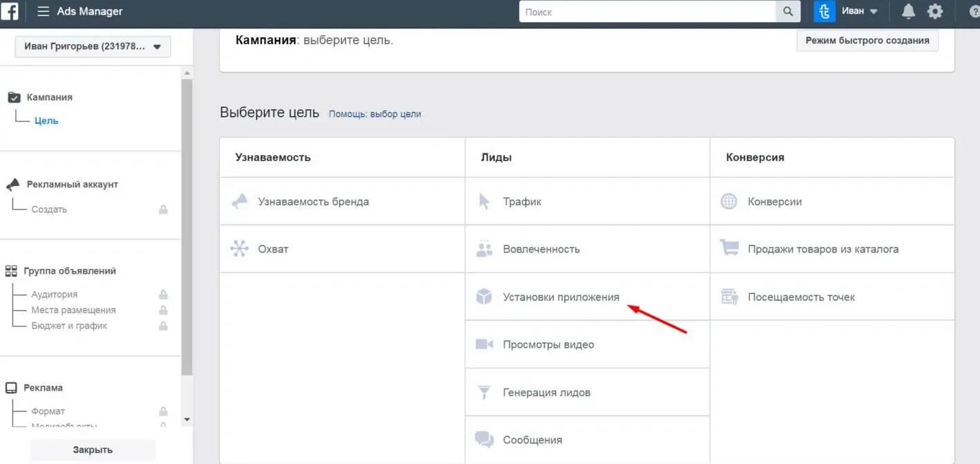
Task: Click the video views camera icon
Action: [x=484, y=344]
